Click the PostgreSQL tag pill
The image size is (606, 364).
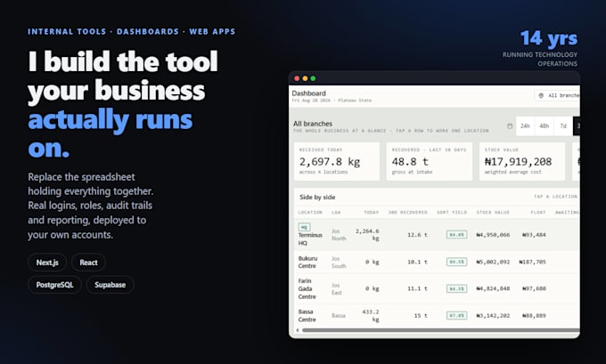coord(54,285)
